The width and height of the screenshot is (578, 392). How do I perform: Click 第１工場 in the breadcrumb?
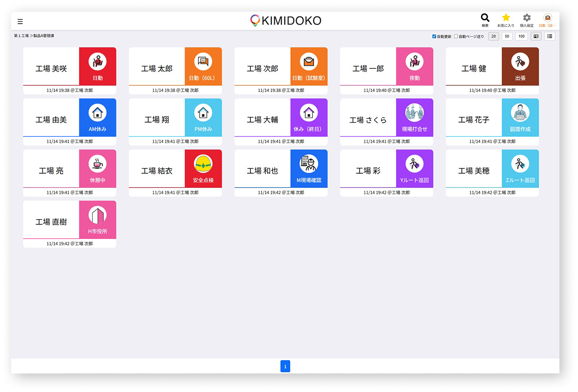pos(21,36)
